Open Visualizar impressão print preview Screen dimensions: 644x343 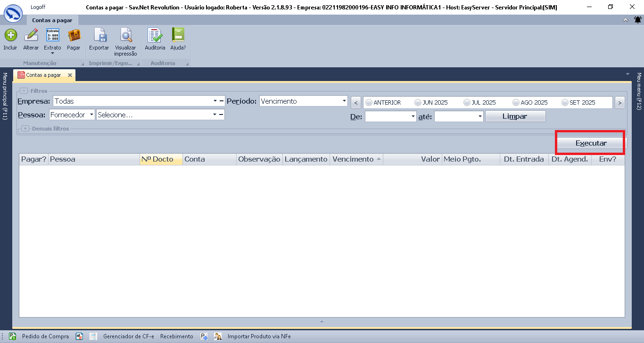(x=125, y=36)
